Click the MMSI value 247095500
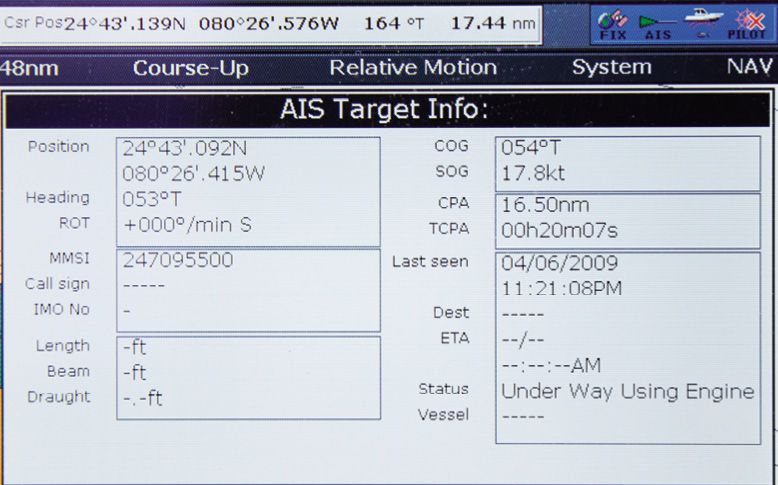Screen dimensions: 778x485 pyautogui.click(x=178, y=260)
